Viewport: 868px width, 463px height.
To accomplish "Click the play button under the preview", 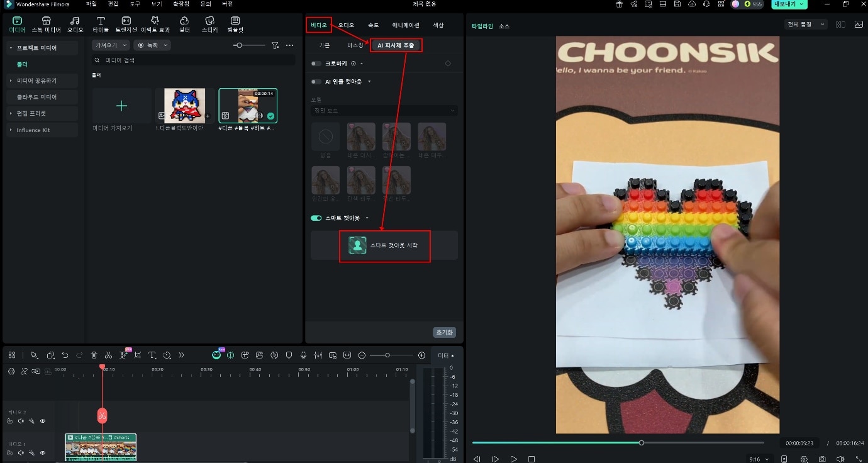I will [x=514, y=459].
